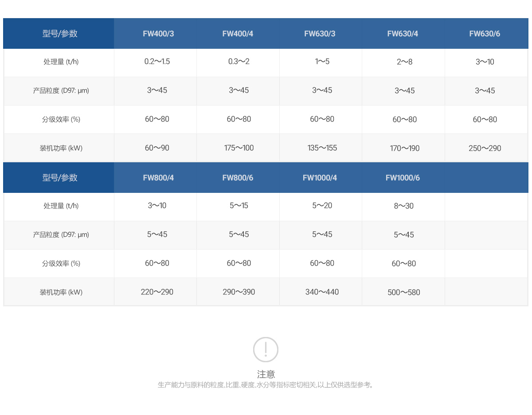Click FW1000/6 产品粒度 value 5~45
This screenshot has height=415, width=532.
pyautogui.click(x=403, y=235)
